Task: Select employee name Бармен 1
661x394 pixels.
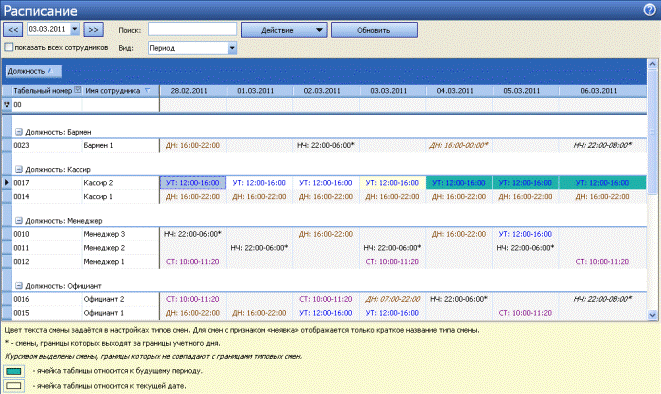Action: click(x=99, y=145)
